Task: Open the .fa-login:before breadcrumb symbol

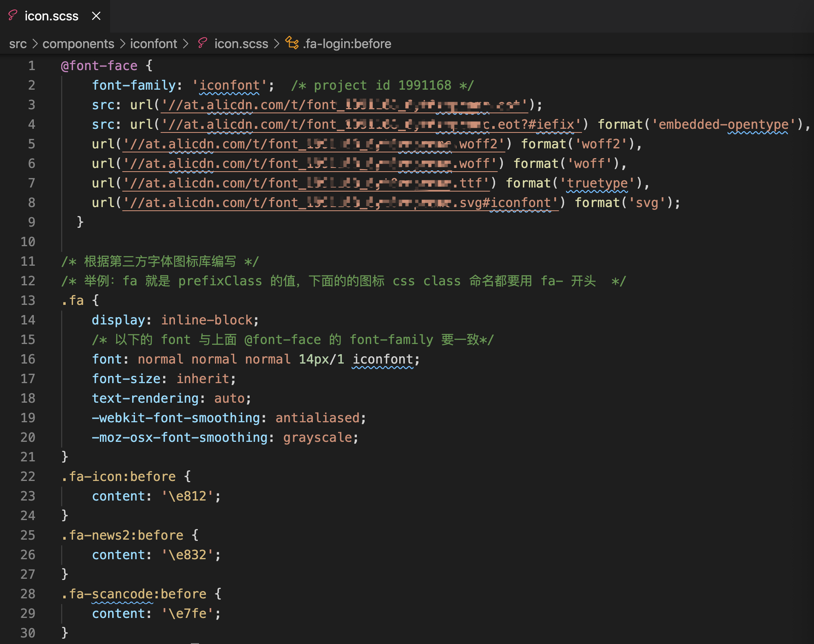Action: 347,44
